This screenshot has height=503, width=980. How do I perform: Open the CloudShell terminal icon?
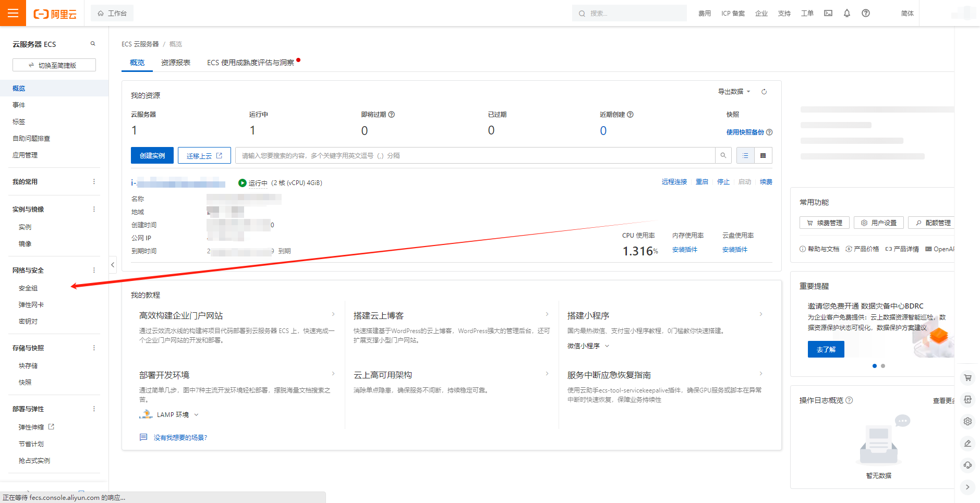point(828,13)
